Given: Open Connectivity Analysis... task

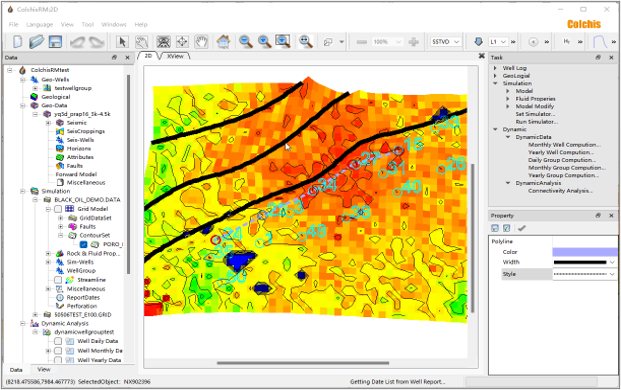Looking at the screenshot, I should (560, 191).
